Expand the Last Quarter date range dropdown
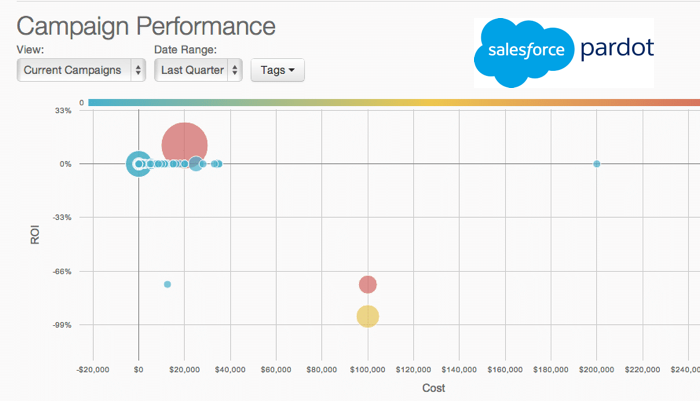 pyautogui.click(x=199, y=70)
